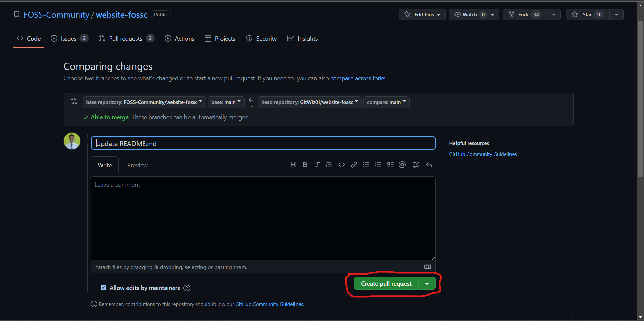Open GitHub Community Guidelines under Helpful resources

coord(483,154)
